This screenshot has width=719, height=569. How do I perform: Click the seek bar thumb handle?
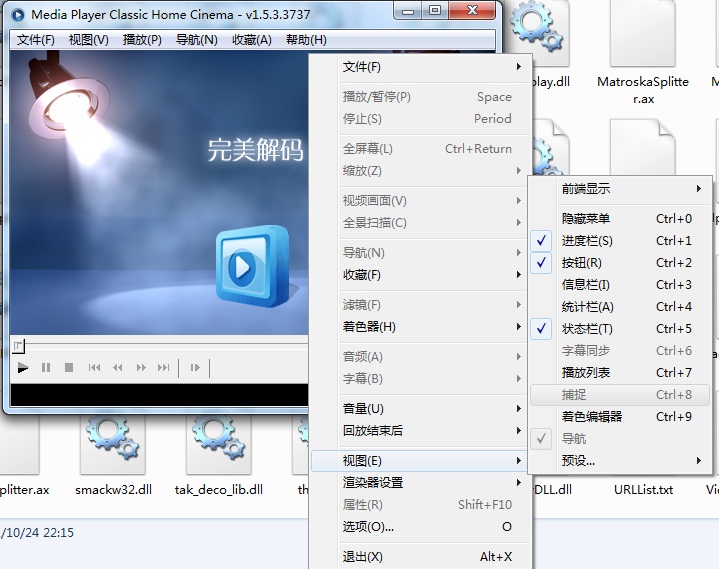click(x=18, y=346)
